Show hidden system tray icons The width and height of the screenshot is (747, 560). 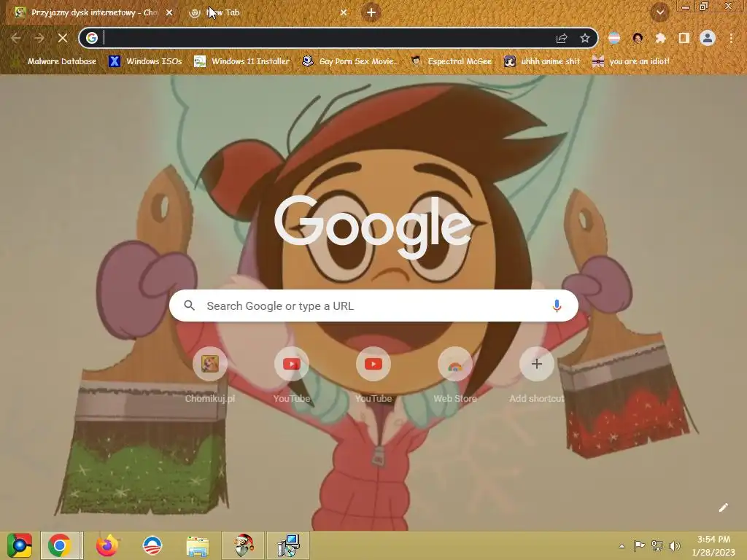coord(622,546)
